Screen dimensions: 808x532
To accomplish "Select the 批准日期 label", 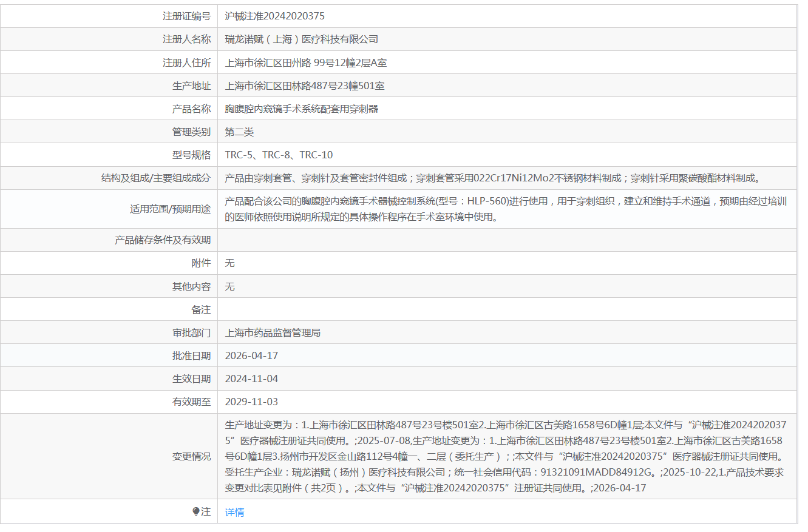I will [x=192, y=355].
